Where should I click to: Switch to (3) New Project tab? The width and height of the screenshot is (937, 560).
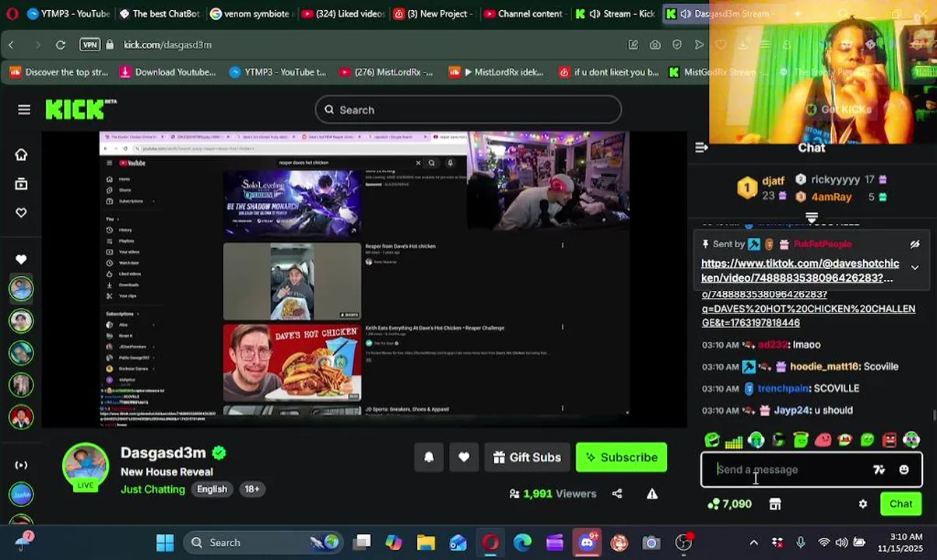[433, 14]
